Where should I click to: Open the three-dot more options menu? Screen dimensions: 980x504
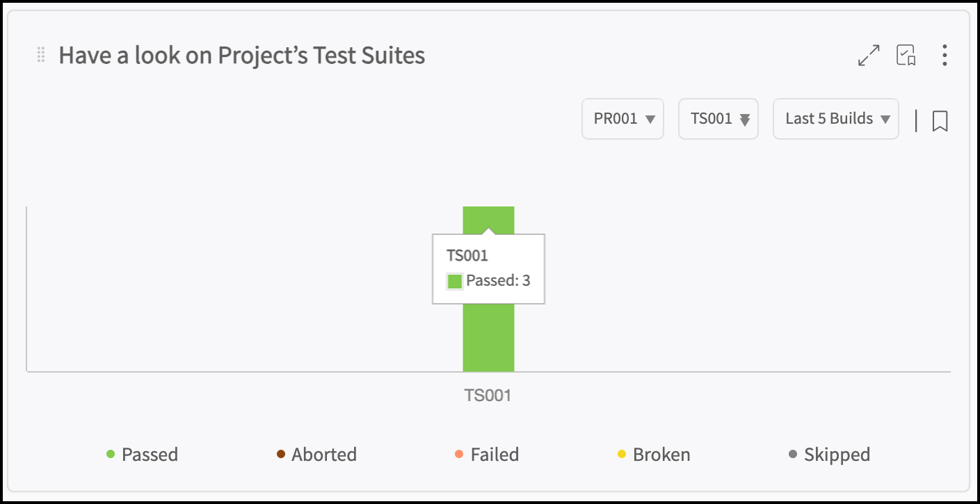pos(944,55)
